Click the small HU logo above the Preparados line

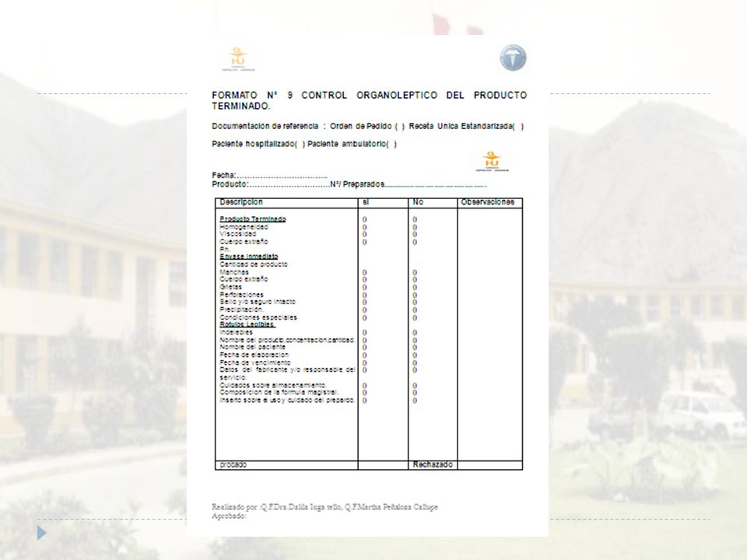[492, 162]
